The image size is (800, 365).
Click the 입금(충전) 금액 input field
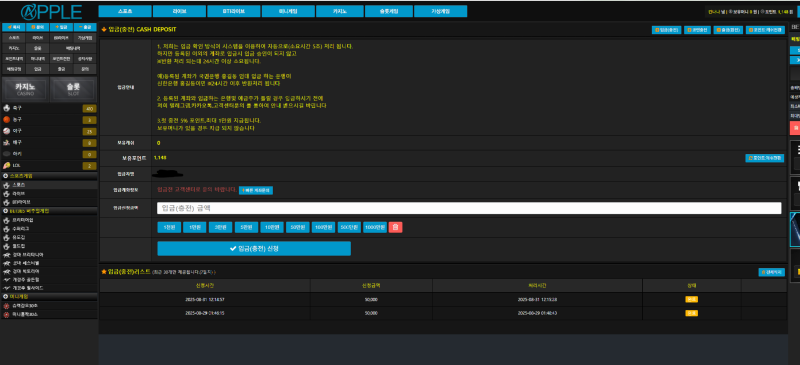coord(469,208)
